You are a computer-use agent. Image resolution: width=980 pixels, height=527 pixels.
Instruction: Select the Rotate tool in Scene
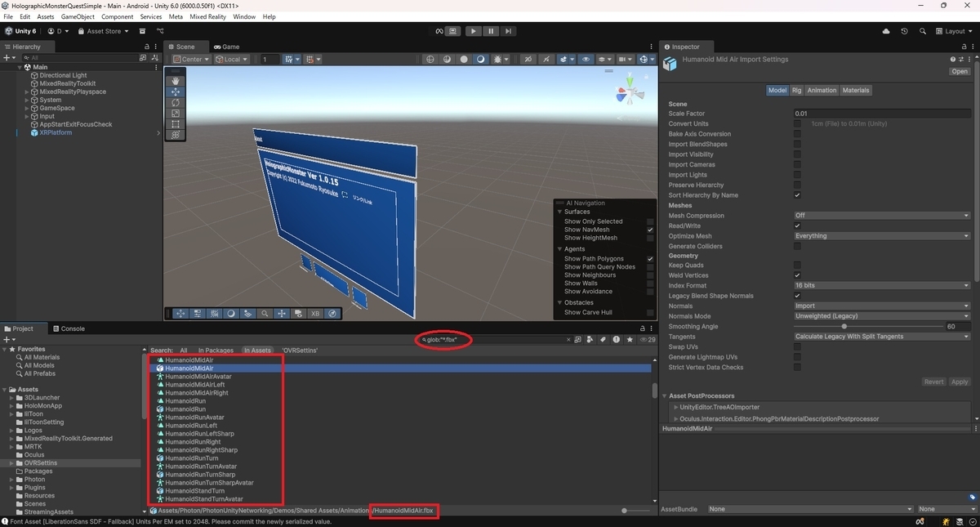point(176,103)
